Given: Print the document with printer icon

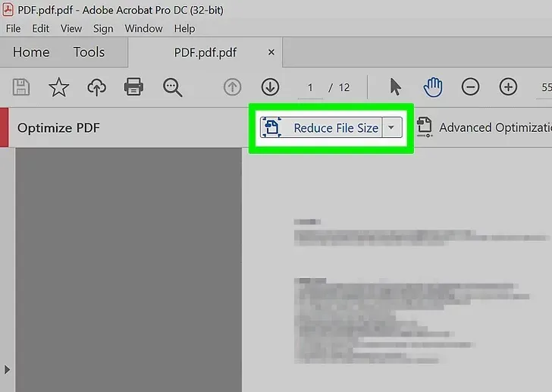Looking at the screenshot, I should coord(133,87).
